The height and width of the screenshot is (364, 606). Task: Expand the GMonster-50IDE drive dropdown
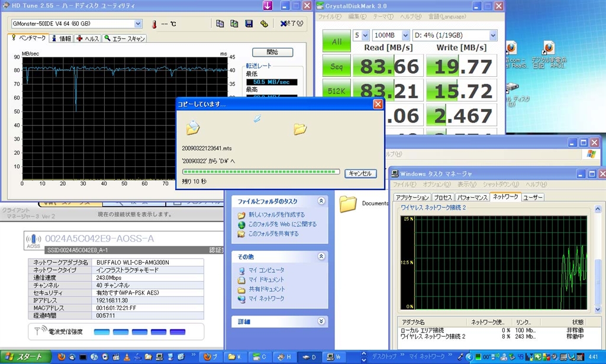pos(138,24)
